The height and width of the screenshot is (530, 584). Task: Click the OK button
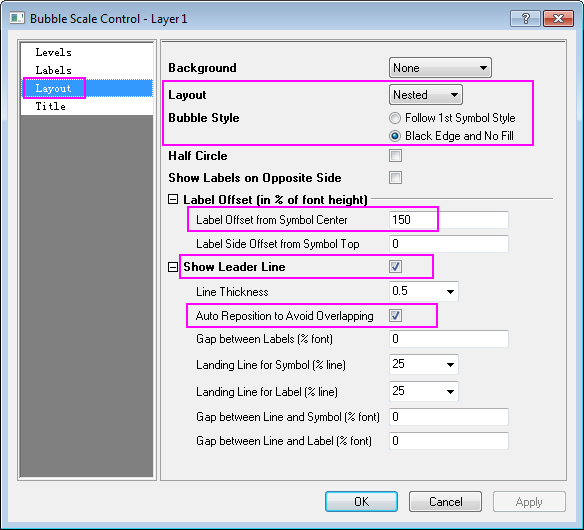(361, 502)
